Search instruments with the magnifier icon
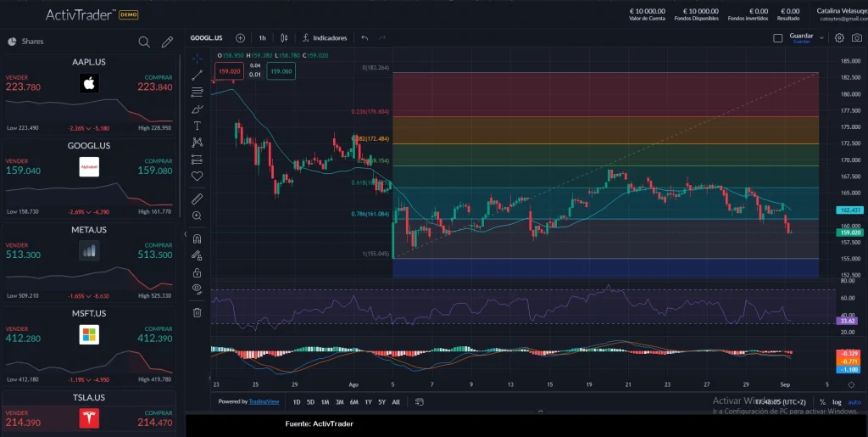The image size is (868, 437). pyautogui.click(x=144, y=42)
